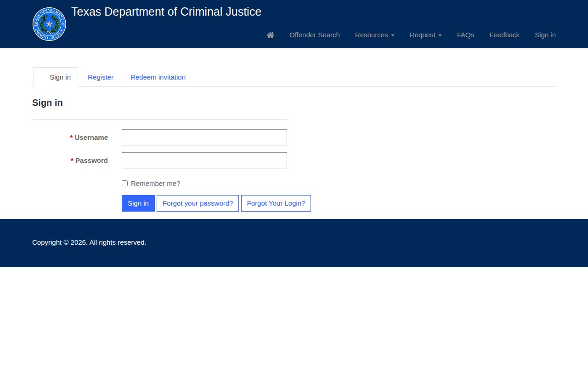Viewport: 588px width, 368px height.
Task: Open the Feedback page
Action: click(x=504, y=35)
